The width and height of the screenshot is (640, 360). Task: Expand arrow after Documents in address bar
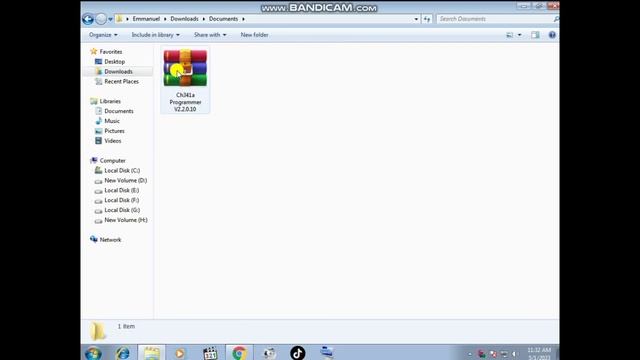[x=243, y=19]
